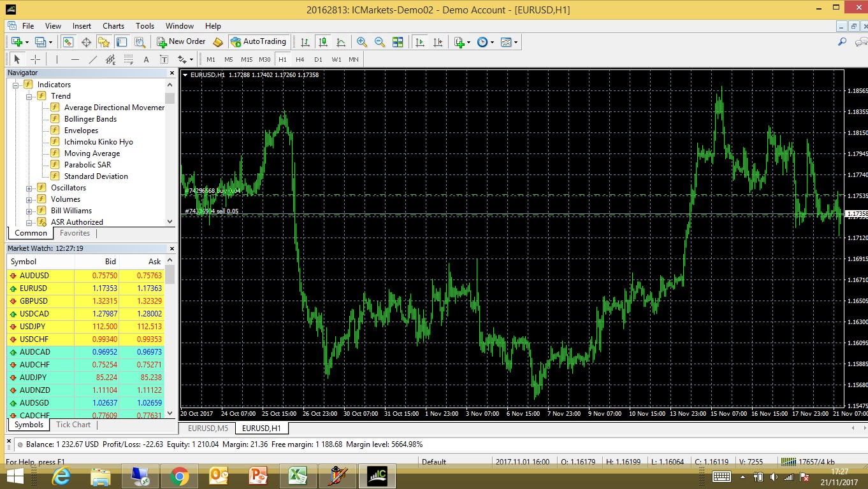Select the text tool labeled A
Image resolution: width=868 pixels, height=489 pixels.
[146, 59]
